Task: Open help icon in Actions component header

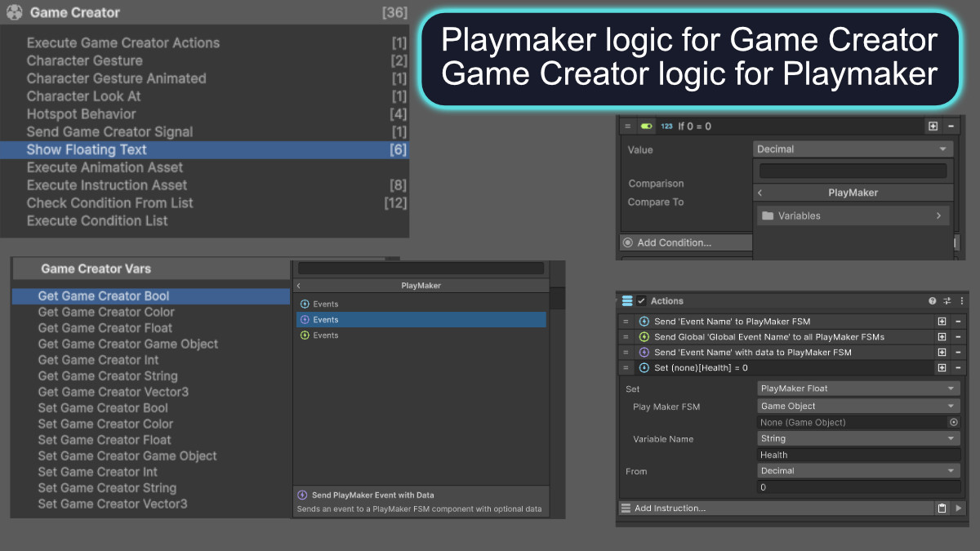Action: [932, 301]
